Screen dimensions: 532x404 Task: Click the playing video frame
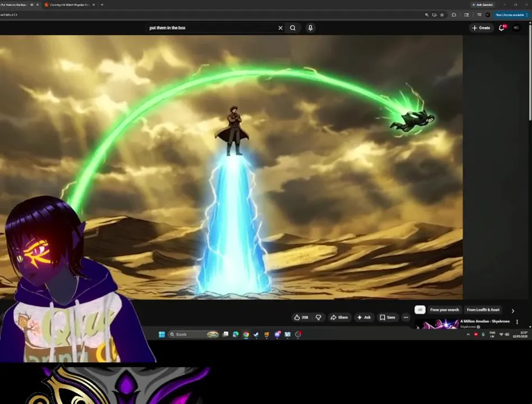coord(231,167)
